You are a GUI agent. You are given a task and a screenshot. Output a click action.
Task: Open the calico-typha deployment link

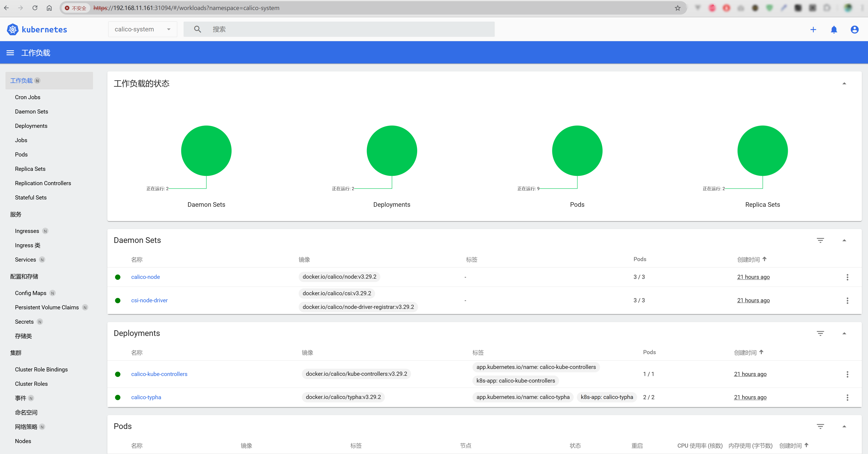coord(146,397)
